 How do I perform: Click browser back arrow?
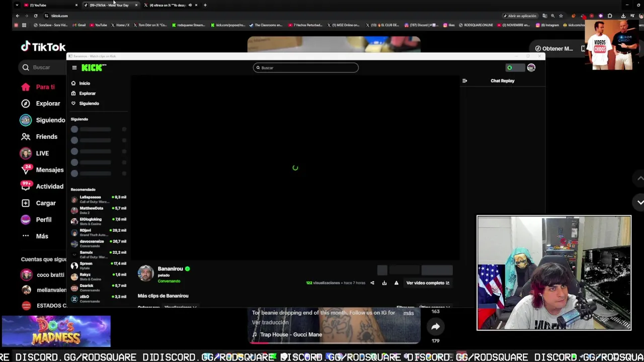17,16
